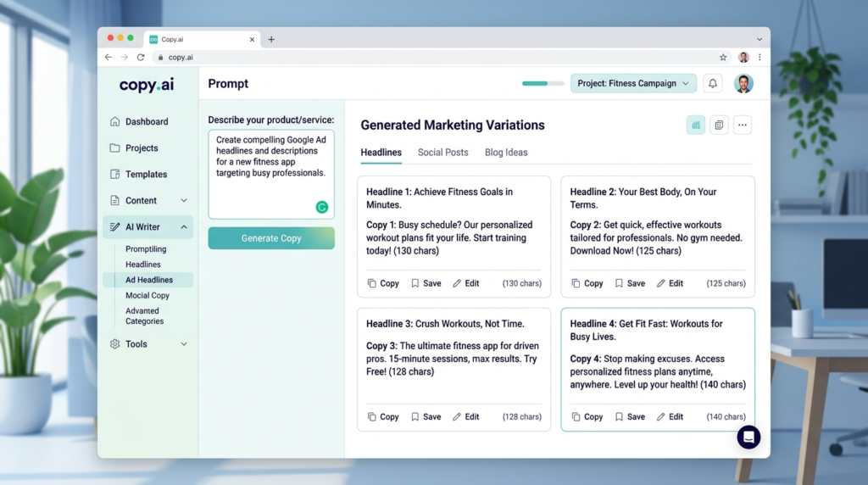
Task: Click the teal progress bar in header
Action: tap(542, 84)
